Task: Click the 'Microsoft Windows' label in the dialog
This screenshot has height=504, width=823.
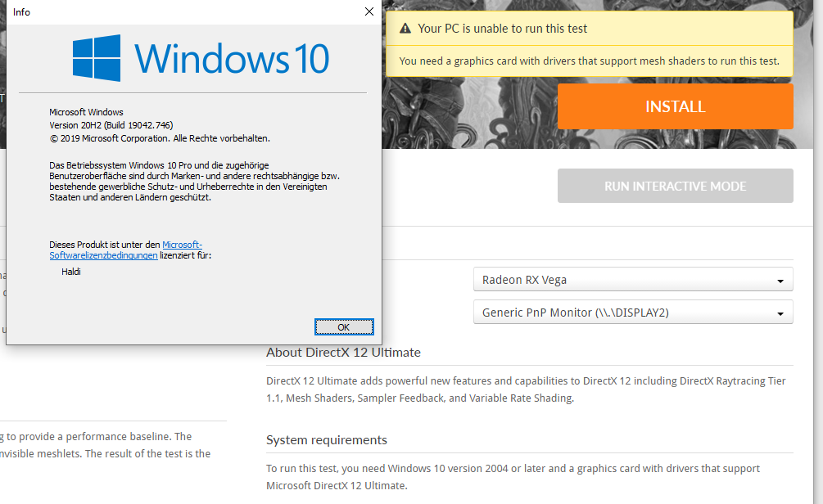Action: 86,112
